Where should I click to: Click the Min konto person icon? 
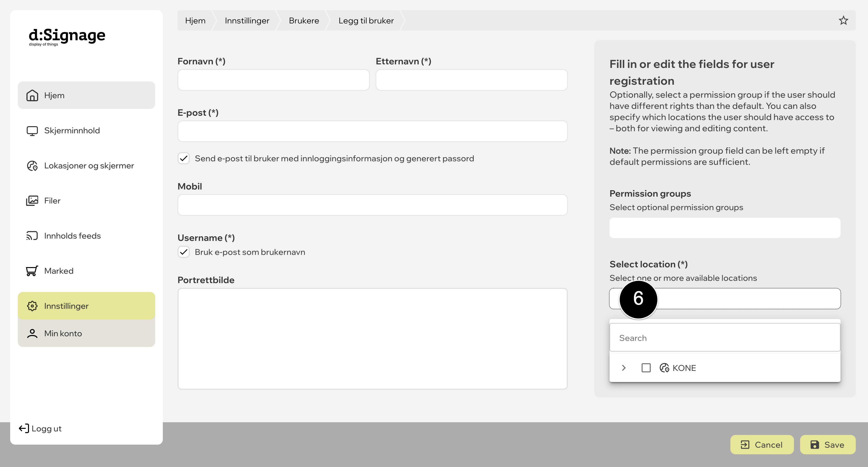coord(32,333)
